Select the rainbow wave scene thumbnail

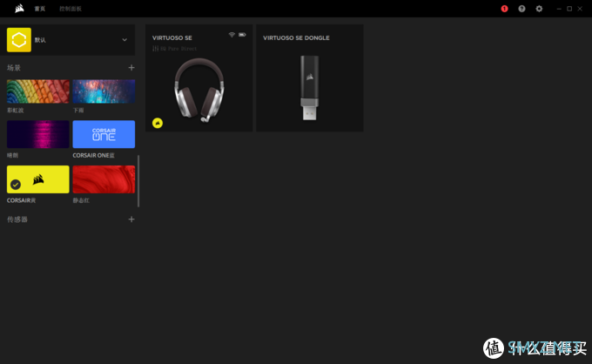(38, 91)
